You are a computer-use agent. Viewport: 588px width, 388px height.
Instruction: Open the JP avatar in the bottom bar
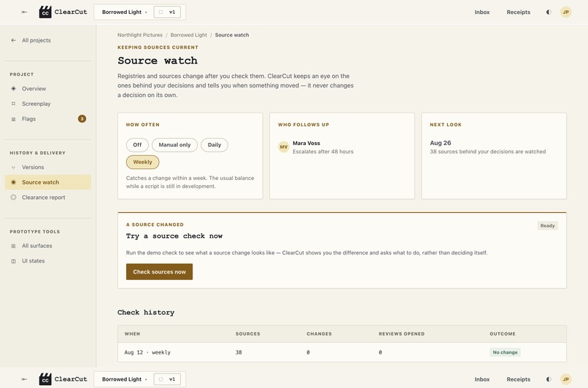(x=565, y=379)
